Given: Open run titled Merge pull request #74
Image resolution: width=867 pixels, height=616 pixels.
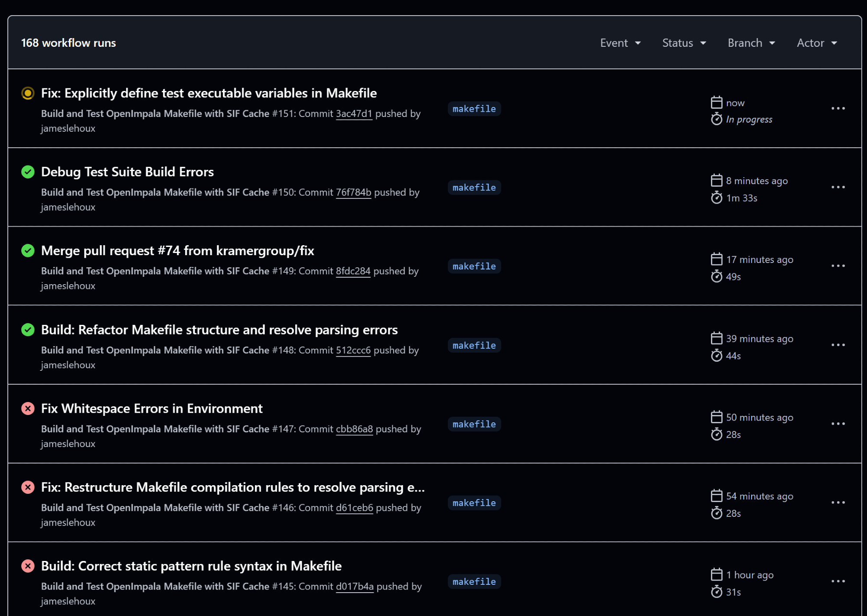Looking at the screenshot, I should coord(177,250).
